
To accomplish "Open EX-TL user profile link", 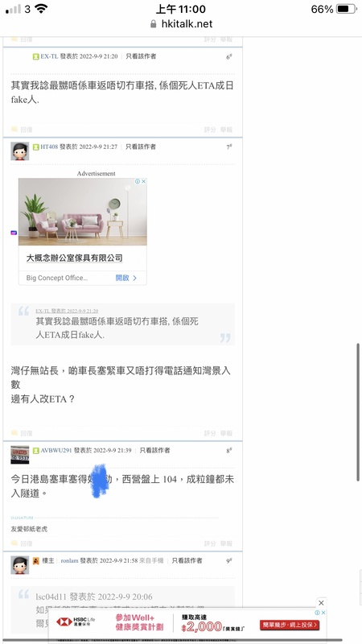I will (x=49, y=56).
